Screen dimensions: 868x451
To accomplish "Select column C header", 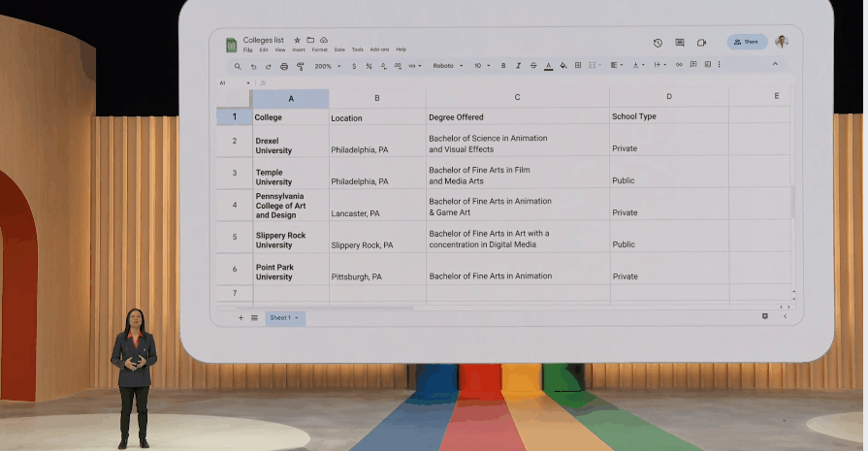I will click(517, 97).
